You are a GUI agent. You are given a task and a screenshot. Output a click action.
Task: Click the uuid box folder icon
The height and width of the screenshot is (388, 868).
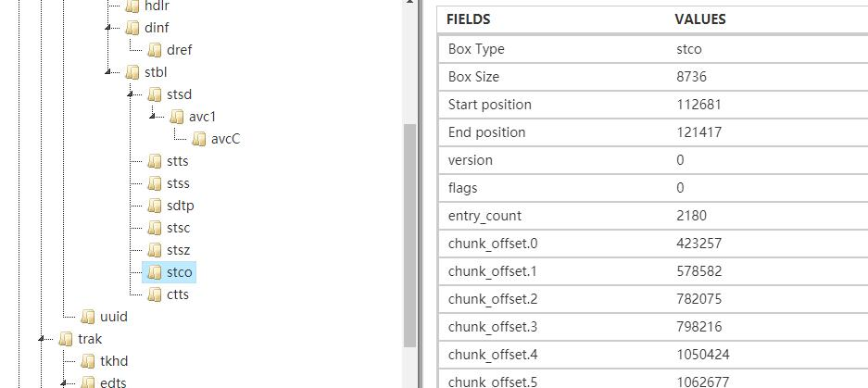pos(88,317)
